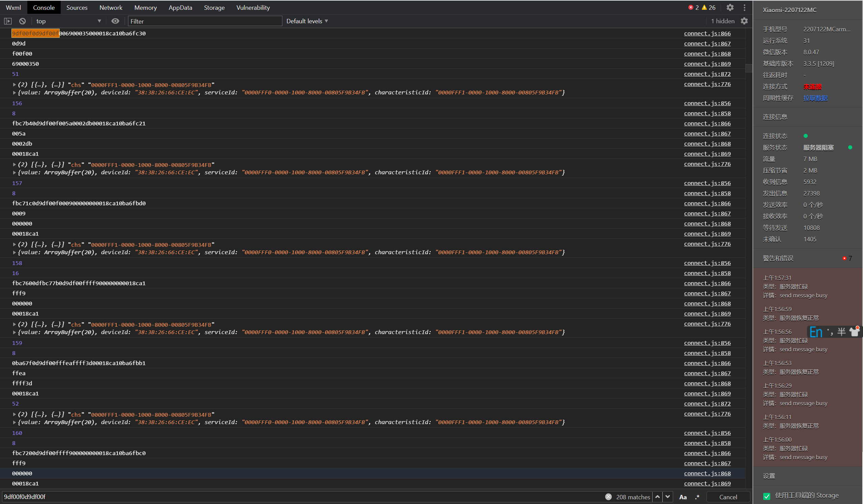Click the red error count icon

tap(691, 7)
